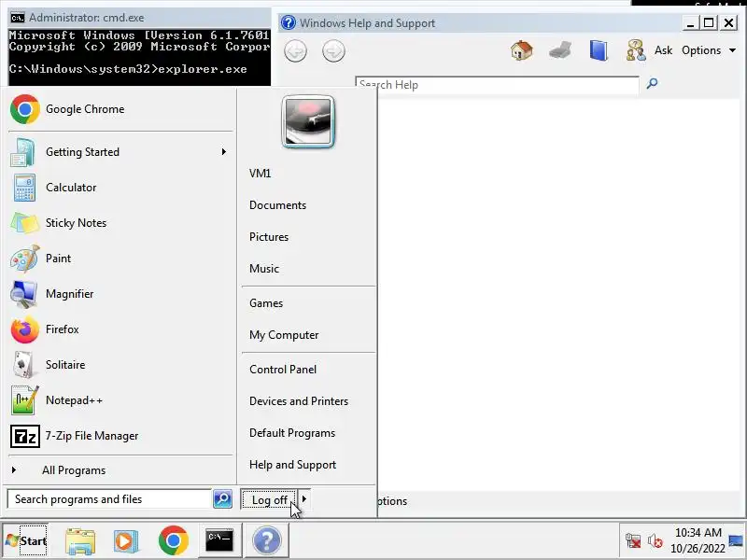This screenshot has width=747, height=560.
Task: Click network status icon in system tray
Action: pos(633,540)
